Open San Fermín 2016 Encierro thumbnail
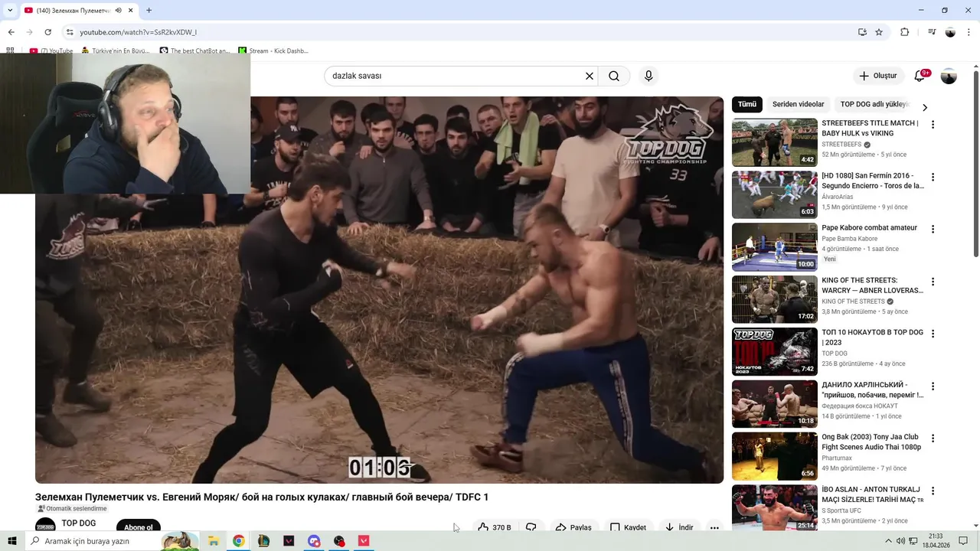This screenshot has height=551, width=980. (x=775, y=194)
